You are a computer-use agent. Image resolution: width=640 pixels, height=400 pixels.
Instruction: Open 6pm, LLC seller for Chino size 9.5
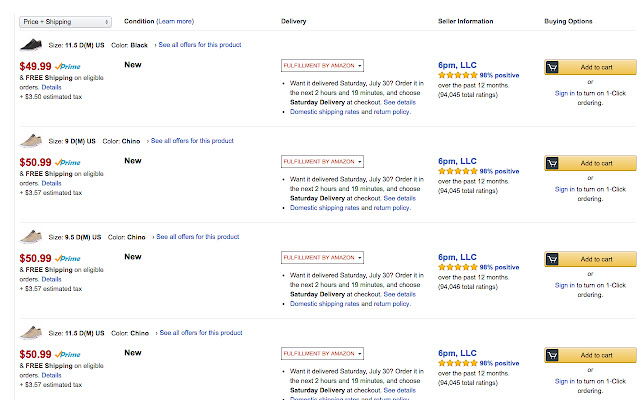coord(457,257)
